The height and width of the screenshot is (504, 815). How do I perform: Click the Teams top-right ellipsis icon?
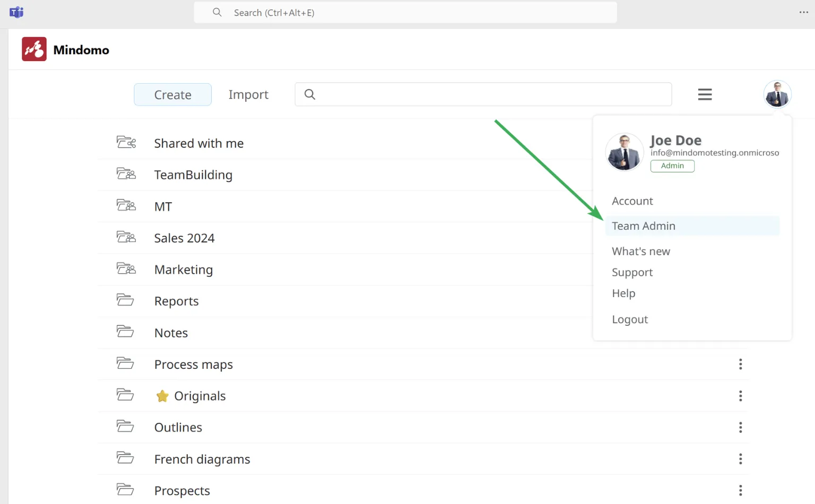803,12
